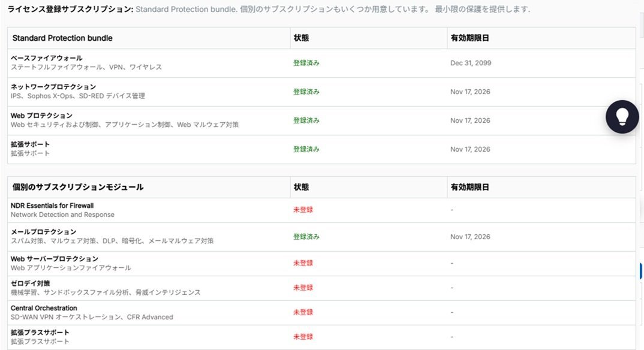The width and height of the screenshot is (644, 350).
Task: Select the Web プロテクション module name
Action: tap(41, 116)
